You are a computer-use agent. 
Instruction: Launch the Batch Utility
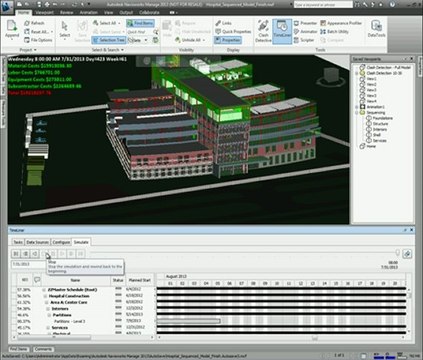[x=334, y=32]
